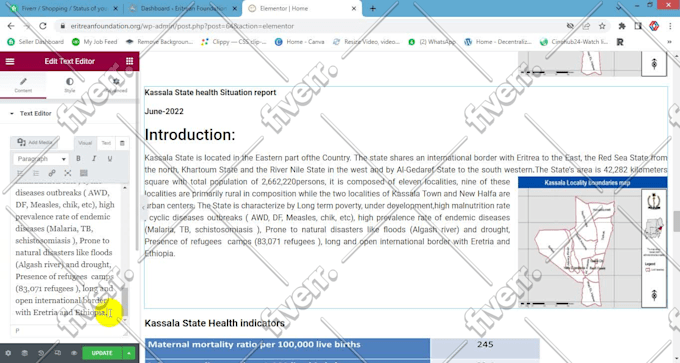The height and width of the screenshot is (363, 680).
Task: Switch editor to Text mode
Action: [x=106, y=143]
